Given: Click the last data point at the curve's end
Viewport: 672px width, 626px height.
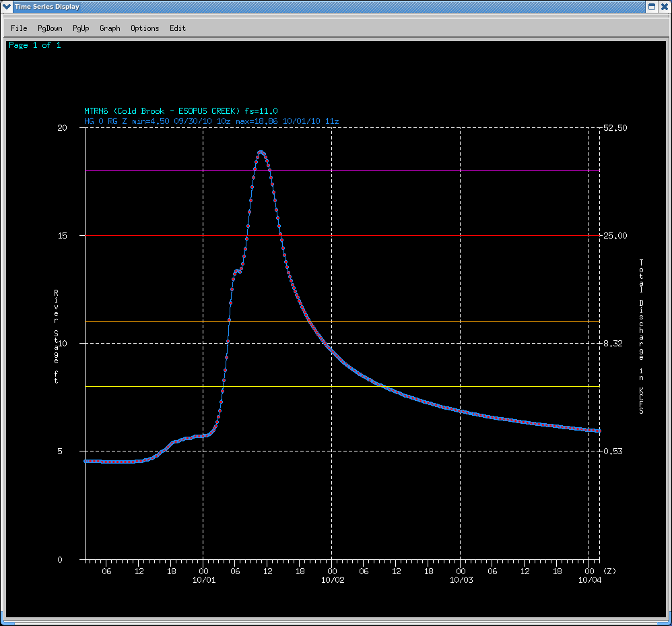Looking at the screenshot, I should [599, 431].
